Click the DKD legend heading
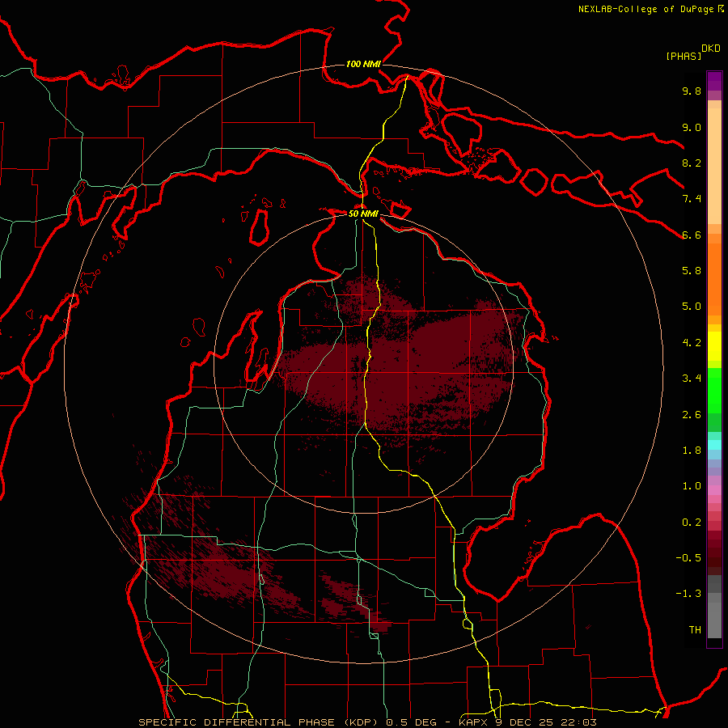Viewport: 728px width, 728px height. click(711, 49)
